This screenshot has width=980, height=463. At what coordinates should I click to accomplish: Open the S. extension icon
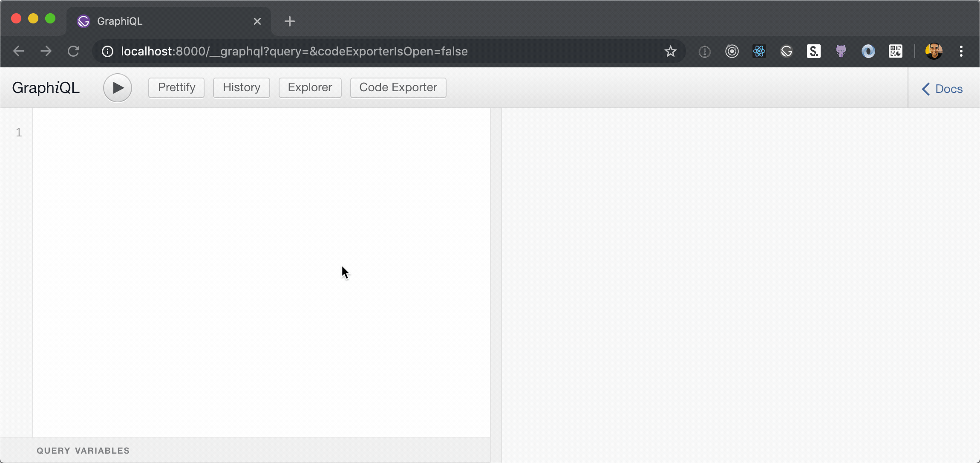[x=814, y=51]
